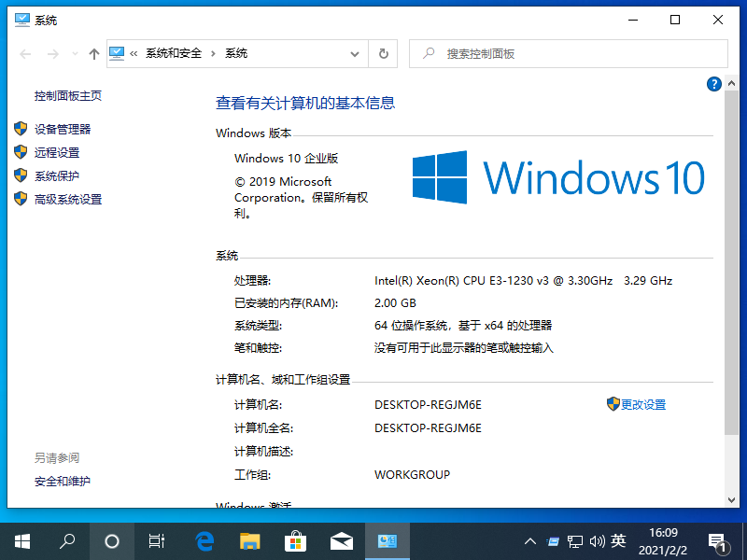
Task: Click the 更改设置 link
Action: [642, 405]
